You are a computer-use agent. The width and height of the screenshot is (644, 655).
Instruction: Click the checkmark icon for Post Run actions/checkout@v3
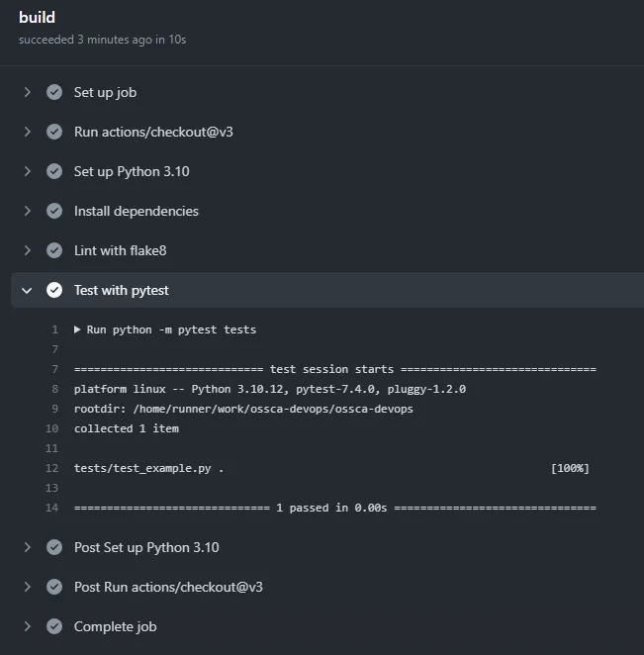tap(54, 587)
